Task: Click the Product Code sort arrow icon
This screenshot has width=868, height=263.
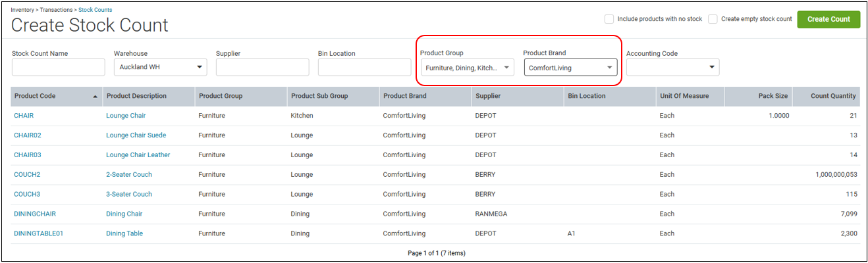Action: coord(96,97)
